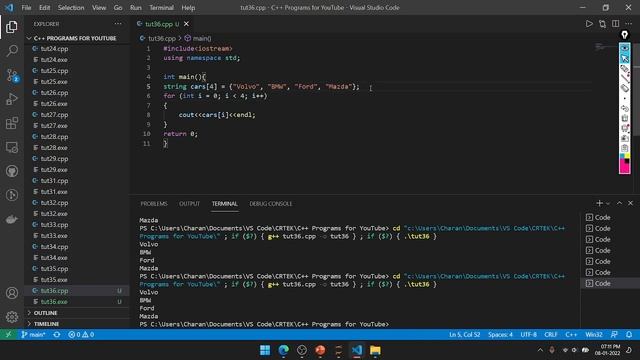Open the Help menu
The width and height of the screenshot is (640, 360).
point(188,8)
